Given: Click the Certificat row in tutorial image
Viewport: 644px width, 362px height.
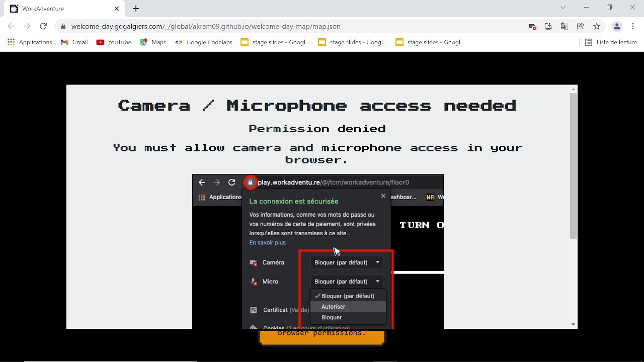Looking at the screenshot, I should (280, 310).
